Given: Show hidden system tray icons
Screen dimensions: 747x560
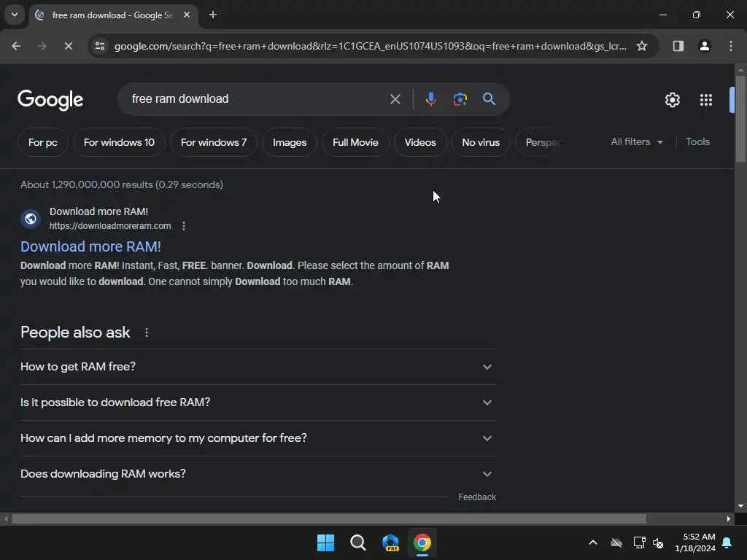Looking at the screenshot, I should pos(592,542).
